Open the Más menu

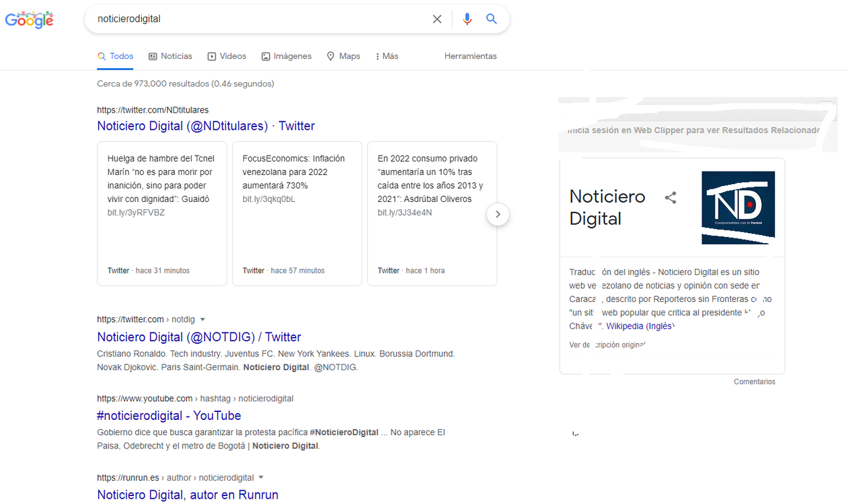pyautogui.click(x=387, y=56)
